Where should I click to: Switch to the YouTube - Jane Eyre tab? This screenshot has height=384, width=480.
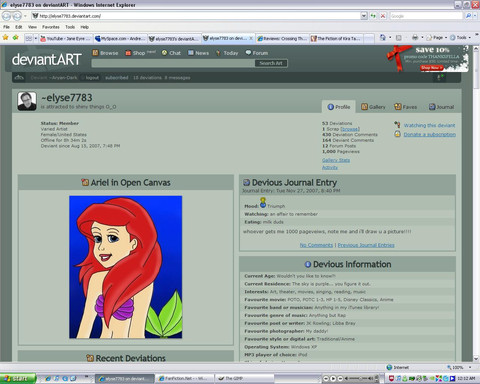pyautogui.click(x=66, y=39)
